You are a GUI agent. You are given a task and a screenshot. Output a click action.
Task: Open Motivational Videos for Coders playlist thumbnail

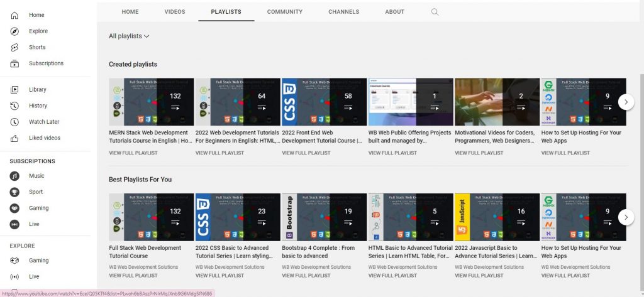[x=497, y=102]
